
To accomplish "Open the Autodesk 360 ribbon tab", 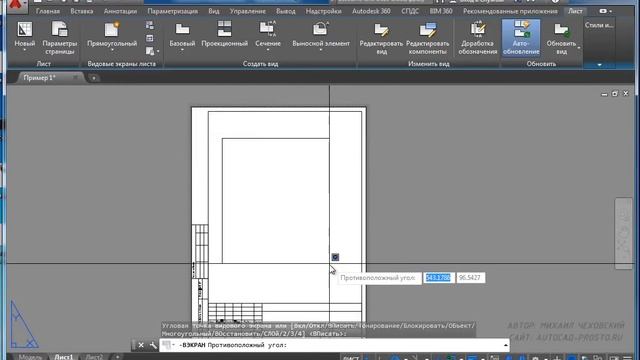I will 371,11.
